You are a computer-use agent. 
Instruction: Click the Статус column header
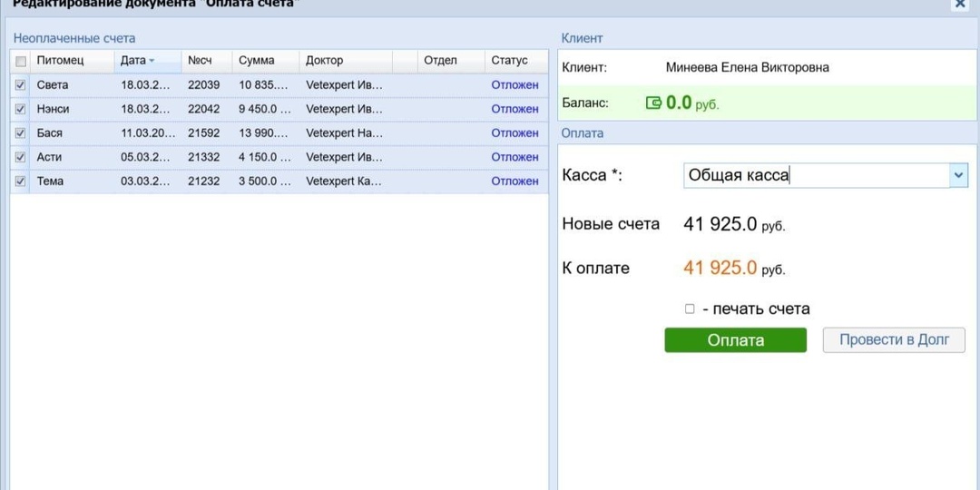click(x=516, y=61)
